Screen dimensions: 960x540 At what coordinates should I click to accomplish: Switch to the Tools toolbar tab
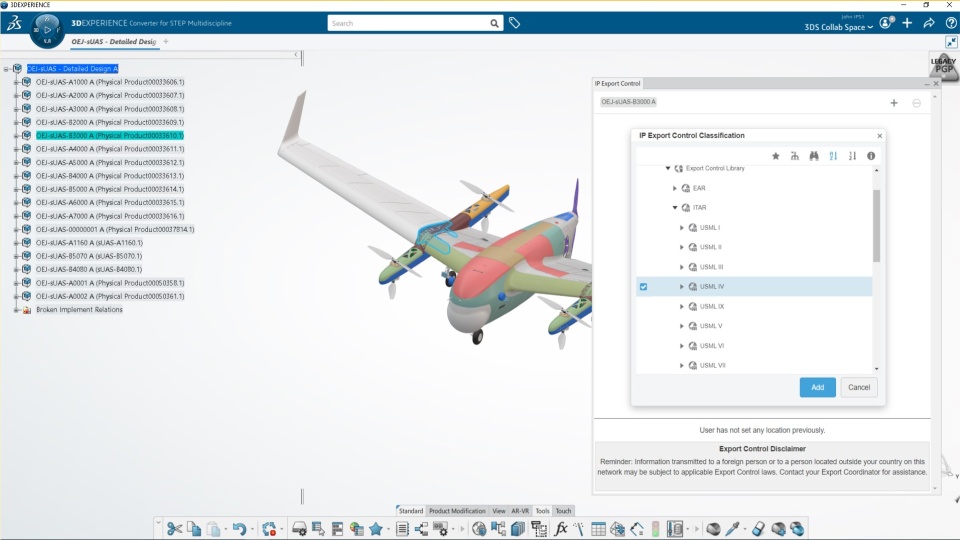click(x=542, y=511)
